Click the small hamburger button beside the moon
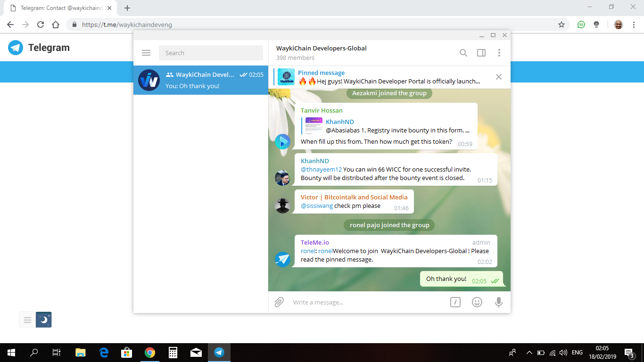Viewport: 644px width, 362px height. pyautogui.click(x=27, y=320)
